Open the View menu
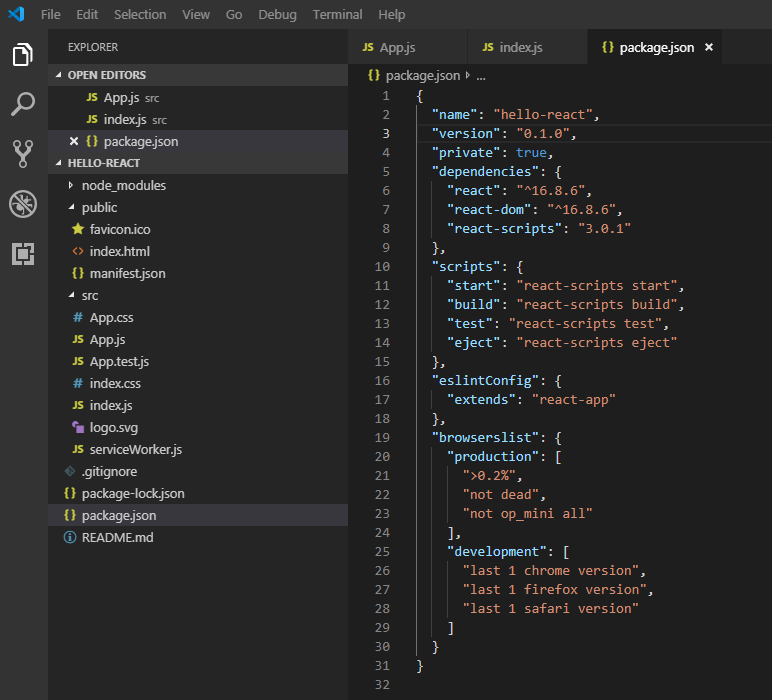Viewport: 772px width, 700px height. [196, 15]
